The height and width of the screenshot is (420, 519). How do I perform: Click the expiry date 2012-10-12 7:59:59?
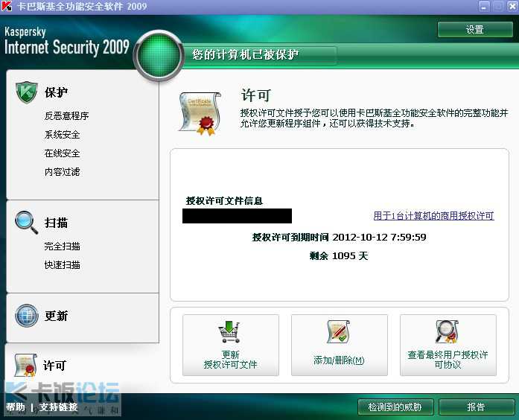379,237
